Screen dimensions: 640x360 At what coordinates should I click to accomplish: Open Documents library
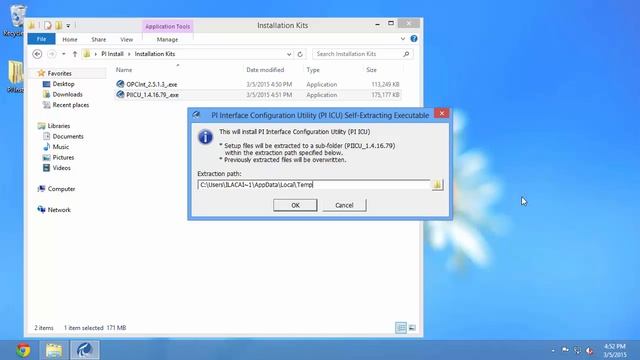point(68,136)
